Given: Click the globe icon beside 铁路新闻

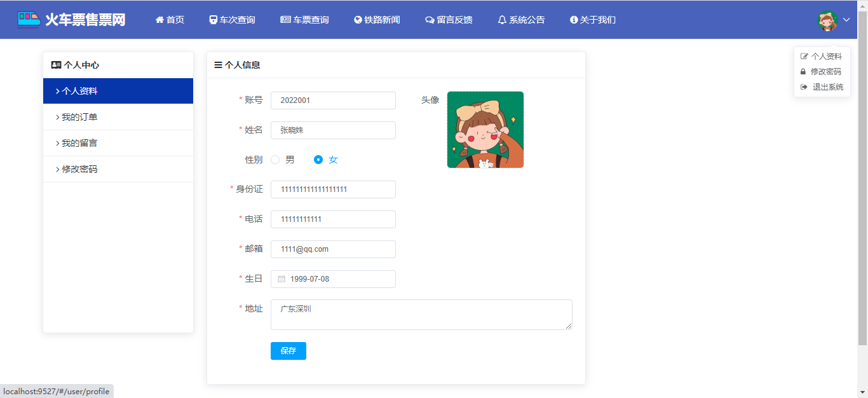Looking at the screenshot, I should 358,20.
